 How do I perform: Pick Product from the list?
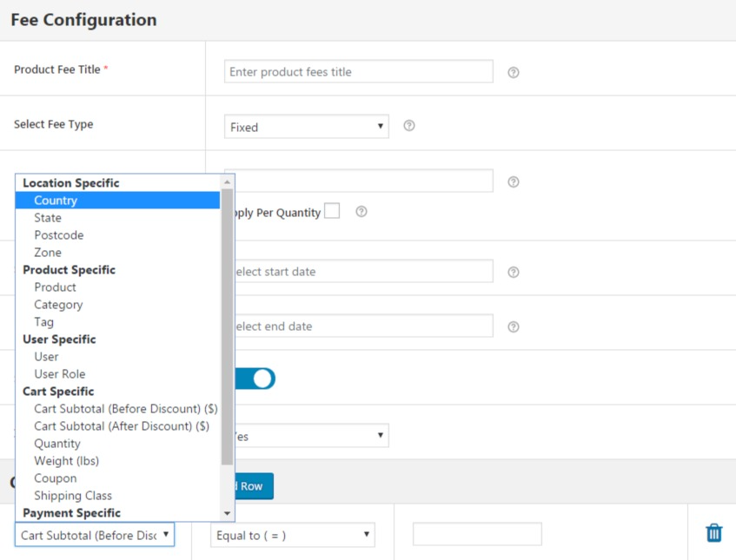click(x=117, y=287)
